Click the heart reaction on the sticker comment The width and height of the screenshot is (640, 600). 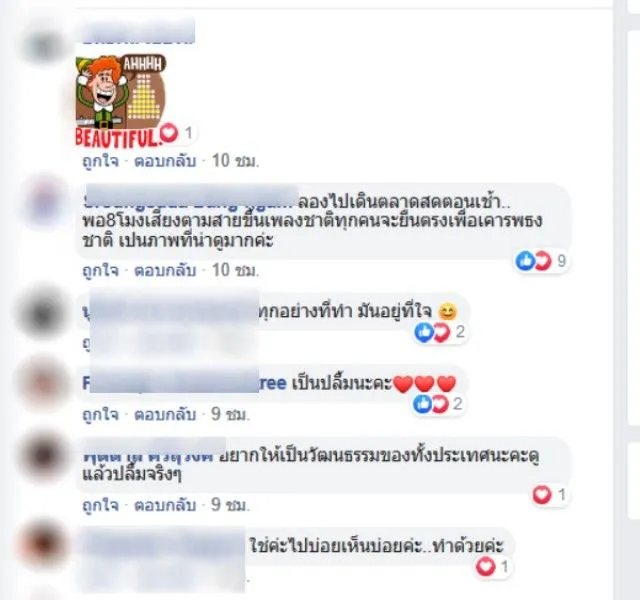[x=176, y=133]
